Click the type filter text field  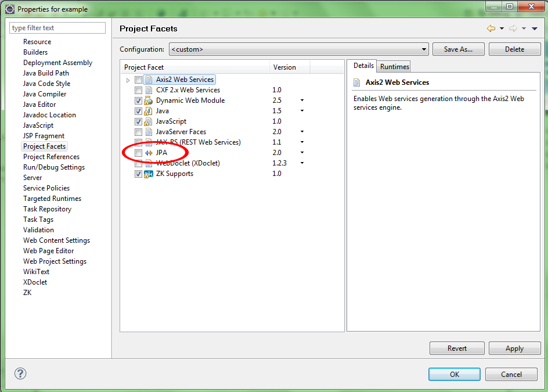pos(57,28)
